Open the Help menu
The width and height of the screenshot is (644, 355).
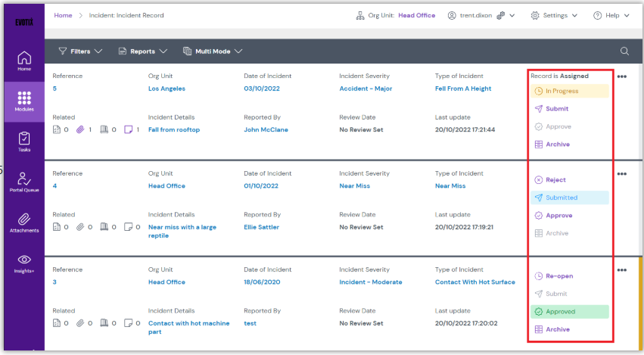pyautogui.click(x=611, y=15)
